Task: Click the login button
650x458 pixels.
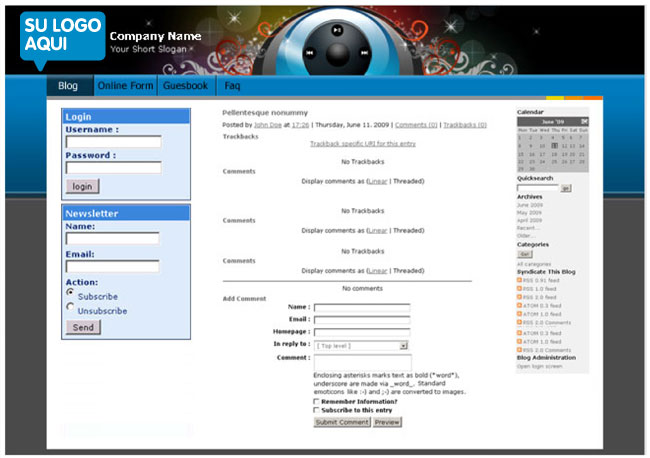Action: pos(82,187)
